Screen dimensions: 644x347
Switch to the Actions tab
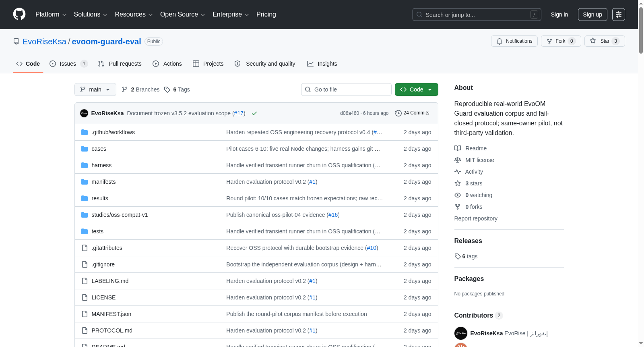pyautogui.click(x=167, y=64)
